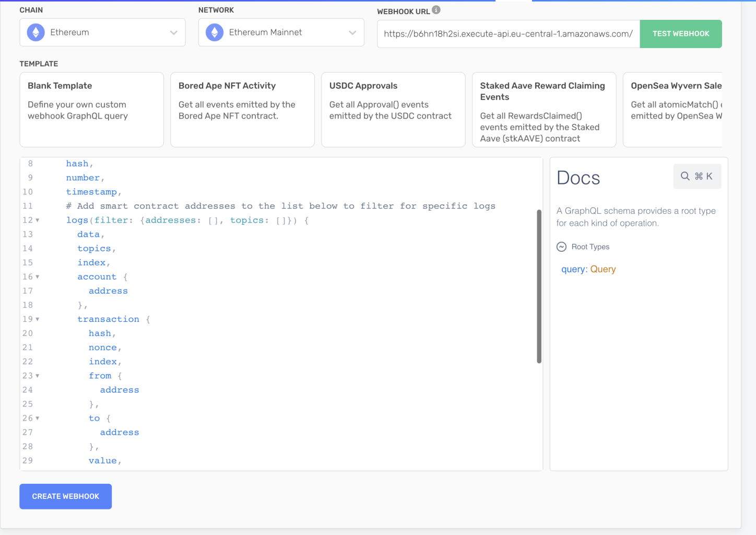Click the Webhook URL info icon
This screenshot has width=756, height=535.
pyautogui.click(x=436, y=10)
